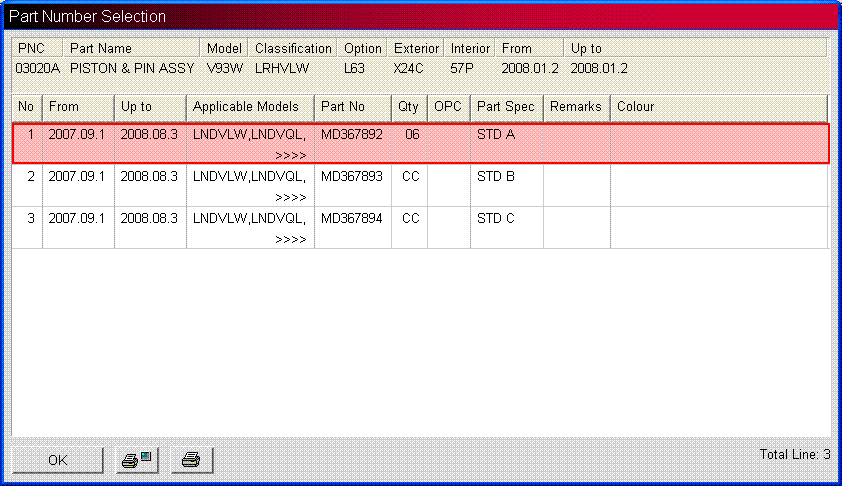
Task: Expand >>>> in row 2 Applicable Models
Action: click(x=290, y=197)
